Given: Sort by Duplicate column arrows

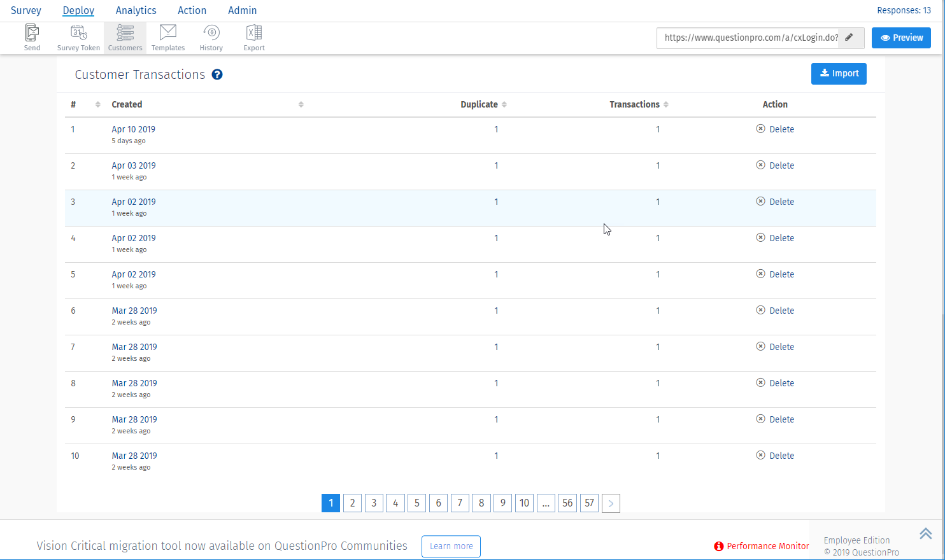Looking at the screenshot, I should tap(504, 104).
